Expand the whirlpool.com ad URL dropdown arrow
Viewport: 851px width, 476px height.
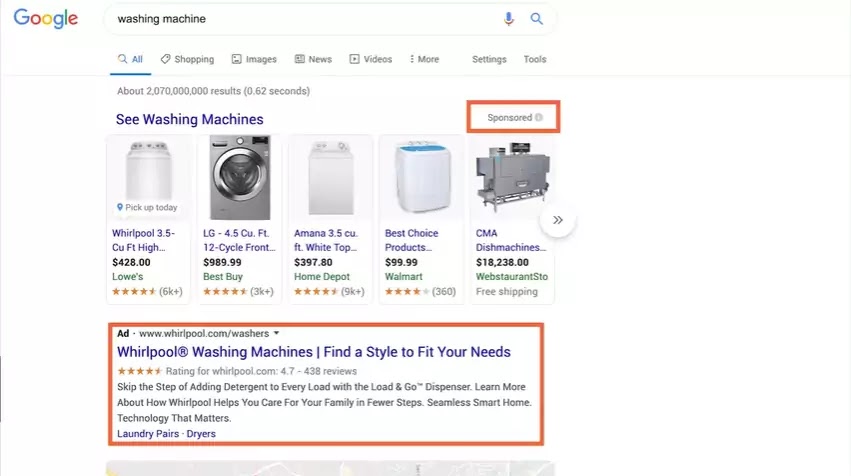click(x=276, y=333)
